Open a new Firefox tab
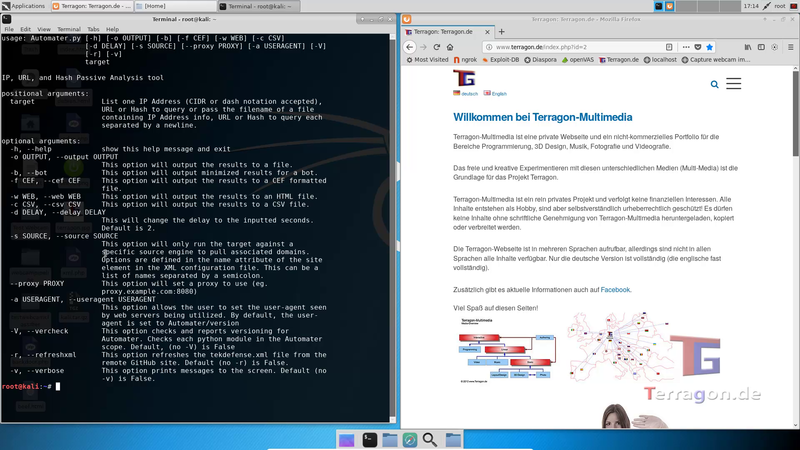This screenshot has width=800, height=450. coord(502,32)
